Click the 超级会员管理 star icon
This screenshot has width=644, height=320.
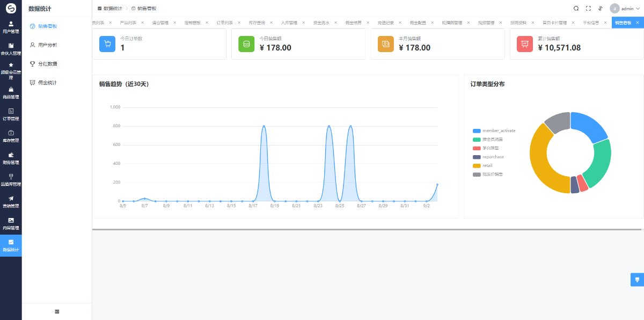(x=11, y=65)
